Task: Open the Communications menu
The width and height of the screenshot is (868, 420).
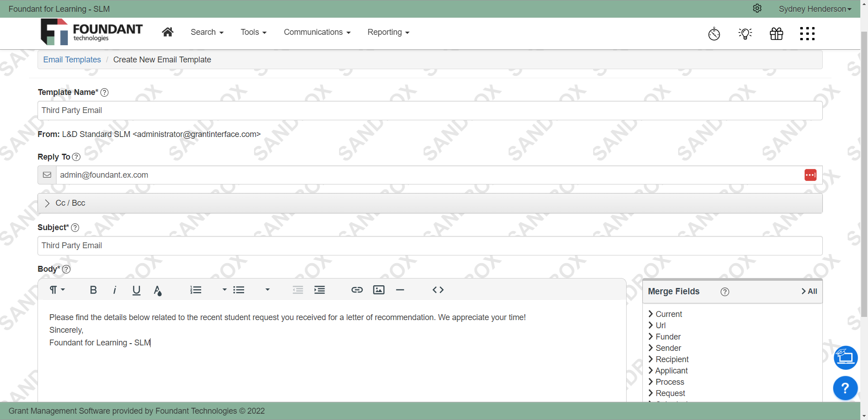Action: (317, 32)
